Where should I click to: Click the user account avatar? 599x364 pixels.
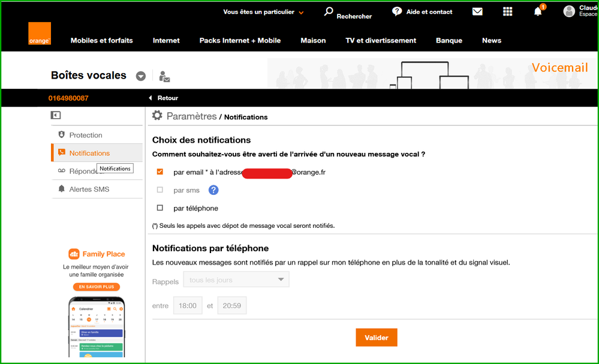click(x=569, y=11)
